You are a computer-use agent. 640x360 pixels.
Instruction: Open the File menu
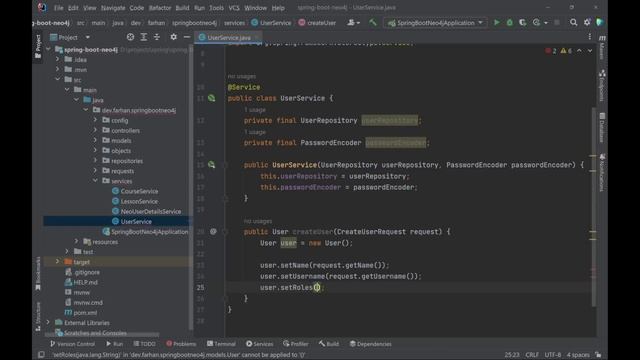59,8
